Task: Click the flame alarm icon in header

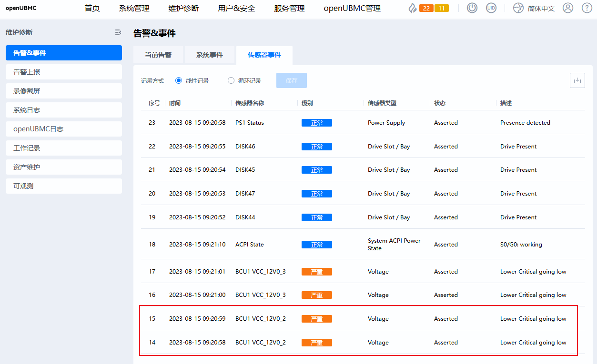Action: tap(412, 8)
